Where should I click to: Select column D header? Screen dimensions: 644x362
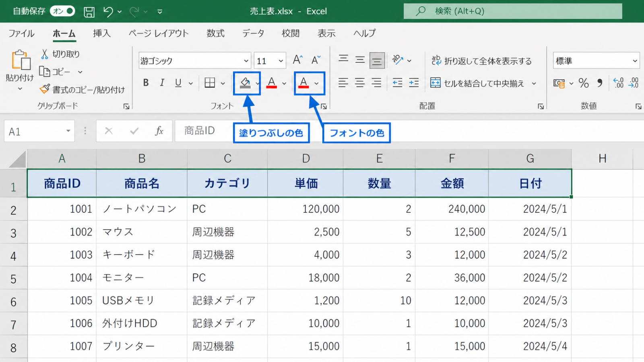pyautogui.click(x=305, y=158)
